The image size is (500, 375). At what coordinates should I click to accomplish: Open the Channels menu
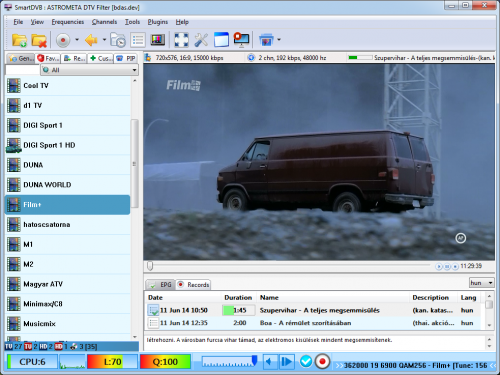coord(104,22)
